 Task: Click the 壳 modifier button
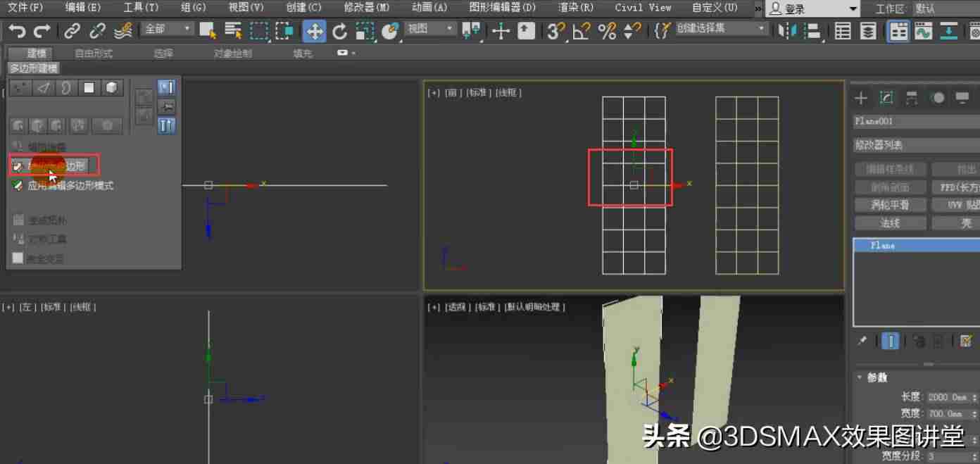click(956, 223)
